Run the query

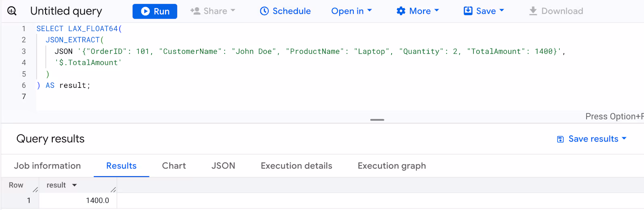point(155,11)
